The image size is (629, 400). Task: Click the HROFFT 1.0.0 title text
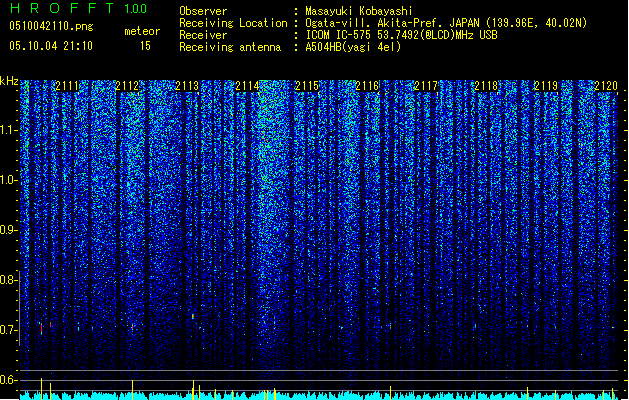pos(78,8)
